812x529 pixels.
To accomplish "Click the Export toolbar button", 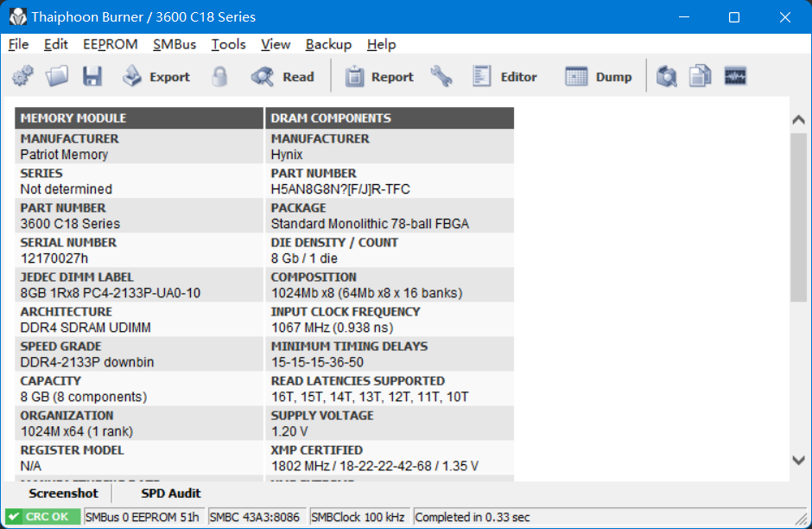I will tap(156, 77).
